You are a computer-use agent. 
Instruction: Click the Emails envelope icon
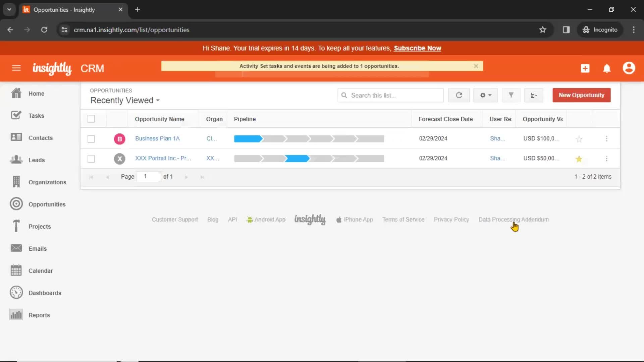(x=16, y=248)
